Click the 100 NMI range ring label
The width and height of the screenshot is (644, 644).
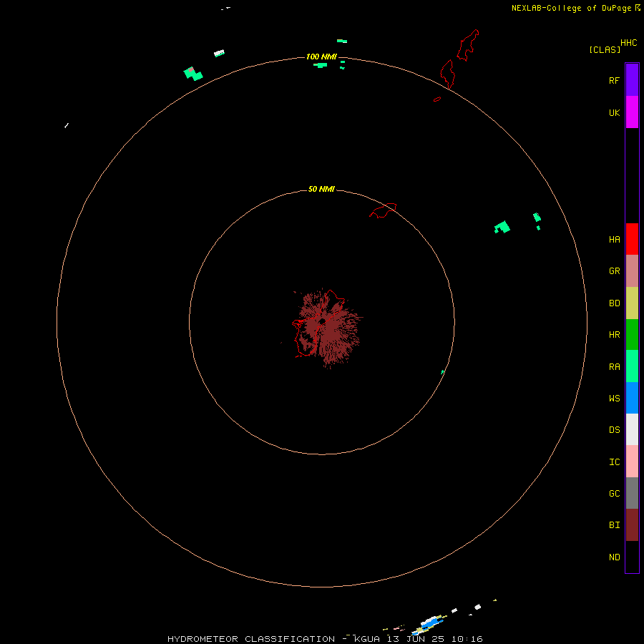coord(321,57)
